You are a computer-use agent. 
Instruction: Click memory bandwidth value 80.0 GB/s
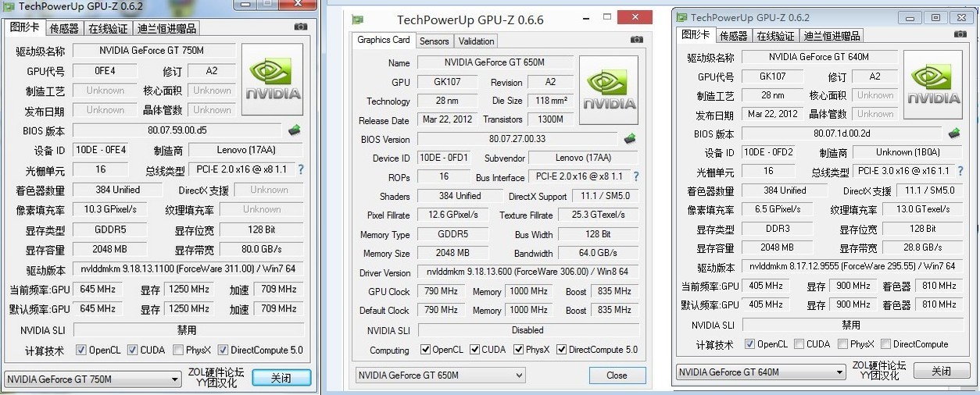tap(261, 250)
